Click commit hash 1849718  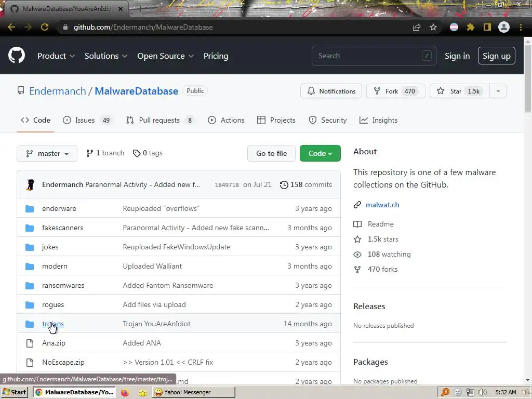click(x=227, y=185)
